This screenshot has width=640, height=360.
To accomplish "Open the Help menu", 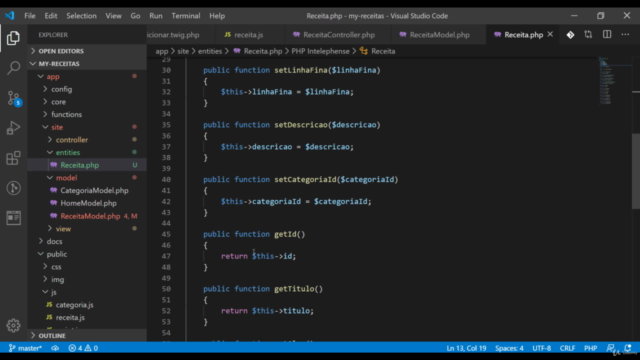I will pos(217,16).
